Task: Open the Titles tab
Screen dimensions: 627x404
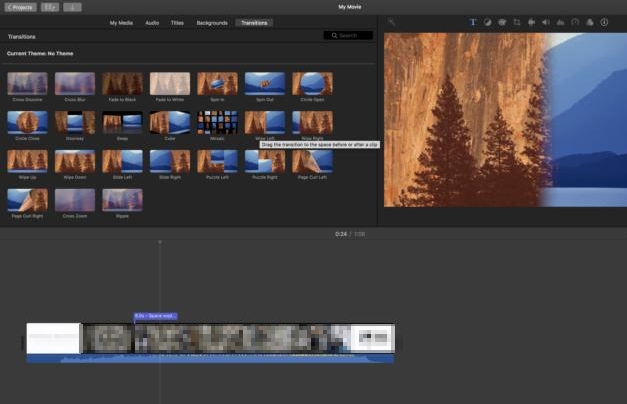Action: [177, 23]
